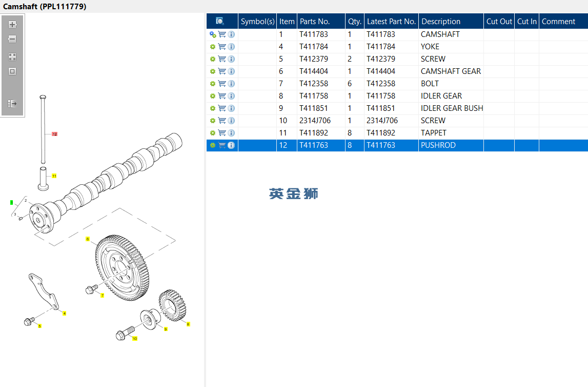Show info for SCREW 2314J706 row
Image resolution: width=588 pixels, height=387 pixels.
[x=231, y=121]
